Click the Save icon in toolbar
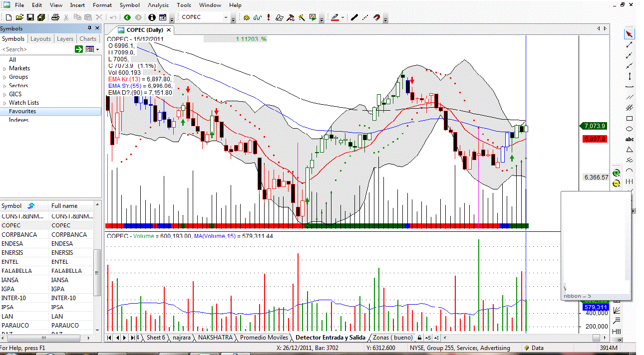 point(30,17)
